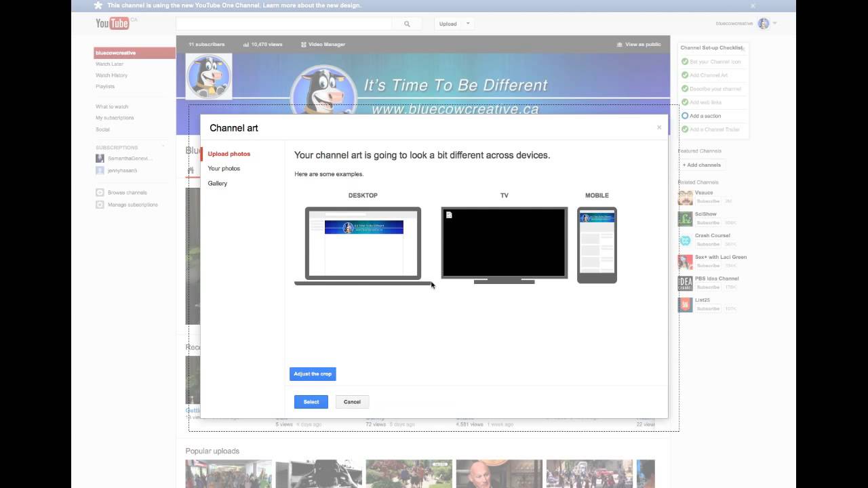Click the Adjust the crop button
868x488 pixels.
(313, 373)
